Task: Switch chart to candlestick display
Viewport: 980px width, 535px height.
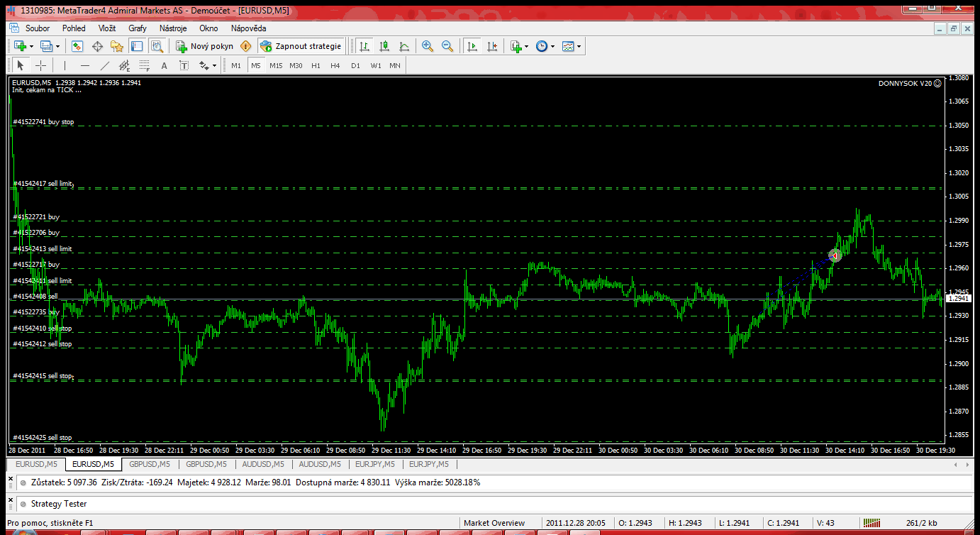Action: click(384, 46)
